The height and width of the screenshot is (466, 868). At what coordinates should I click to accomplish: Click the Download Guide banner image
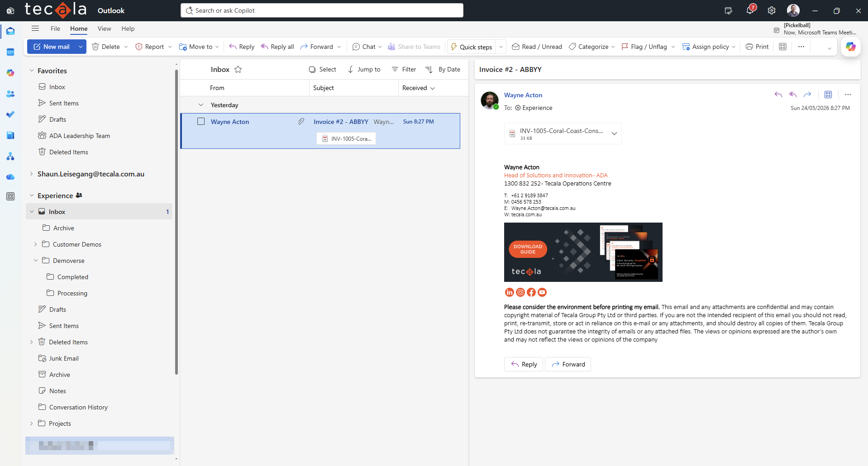coord(583,252)
